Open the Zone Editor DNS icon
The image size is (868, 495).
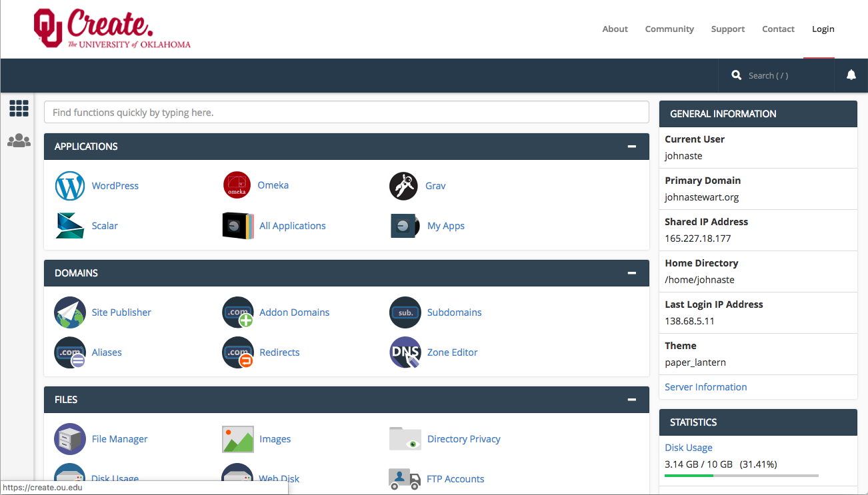click(x=405, y=352)
